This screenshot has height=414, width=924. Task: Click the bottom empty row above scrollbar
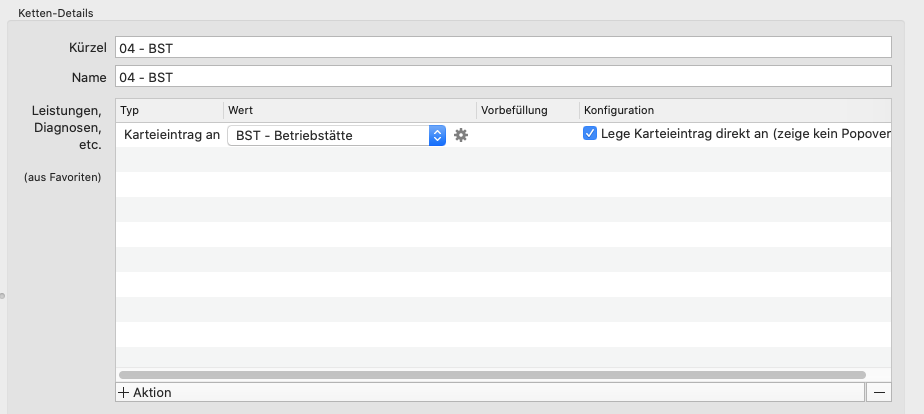(503, 357)
